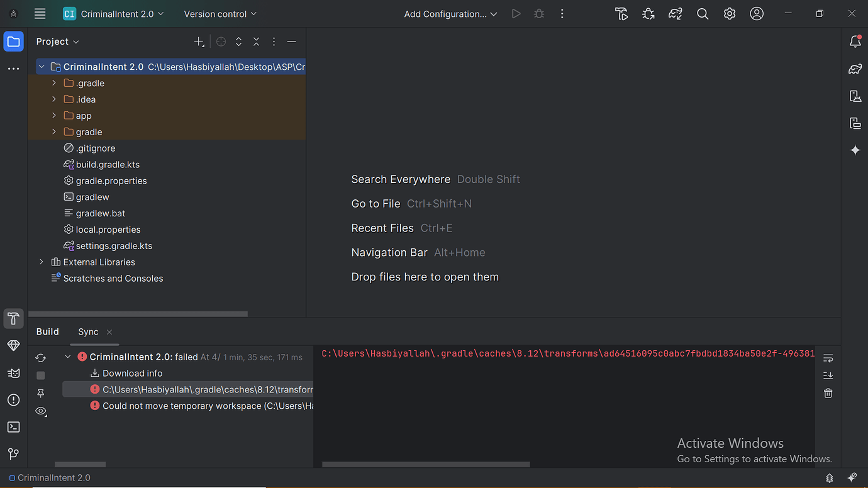Open the Logcat tool window

[x=13, y=373]
